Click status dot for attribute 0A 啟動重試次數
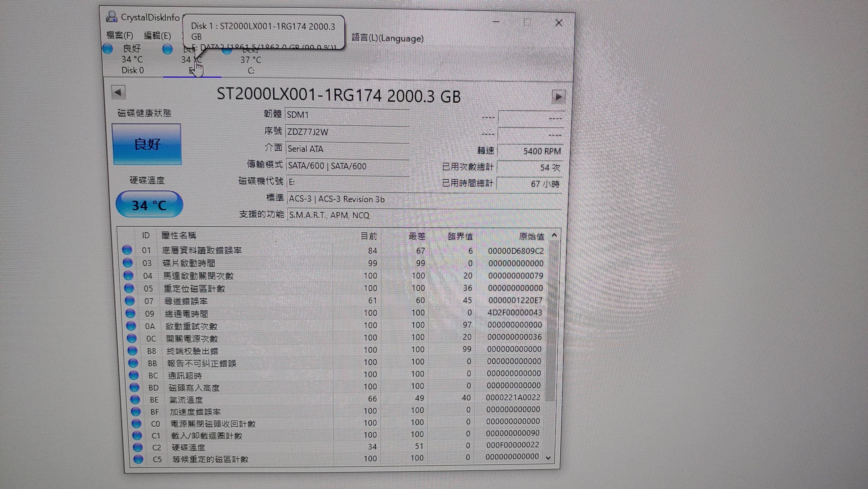This screenshot has height=489, width=868. point(131,326)
